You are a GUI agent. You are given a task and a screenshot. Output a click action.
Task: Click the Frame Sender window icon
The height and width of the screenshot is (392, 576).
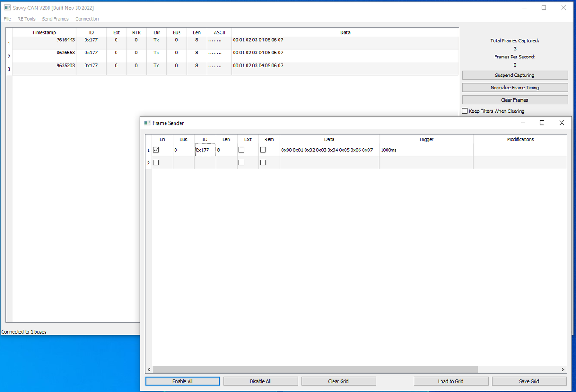coord(147,123)
